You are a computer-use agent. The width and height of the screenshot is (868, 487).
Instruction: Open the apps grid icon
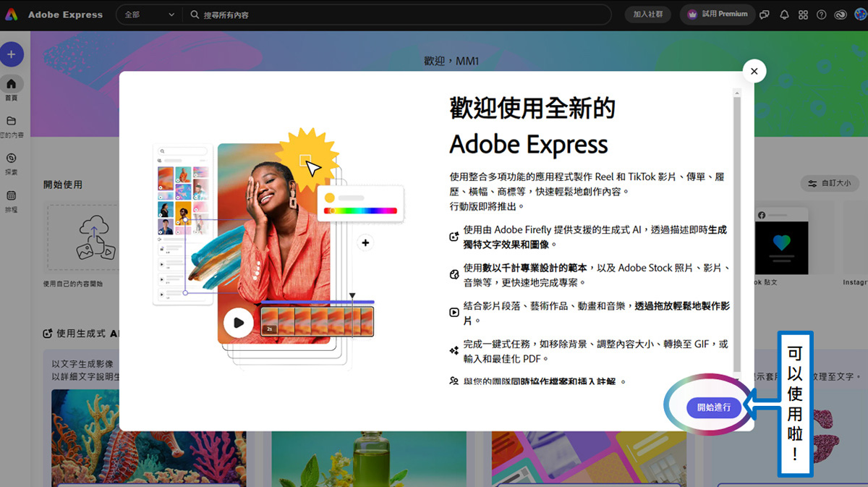point(803,14)
